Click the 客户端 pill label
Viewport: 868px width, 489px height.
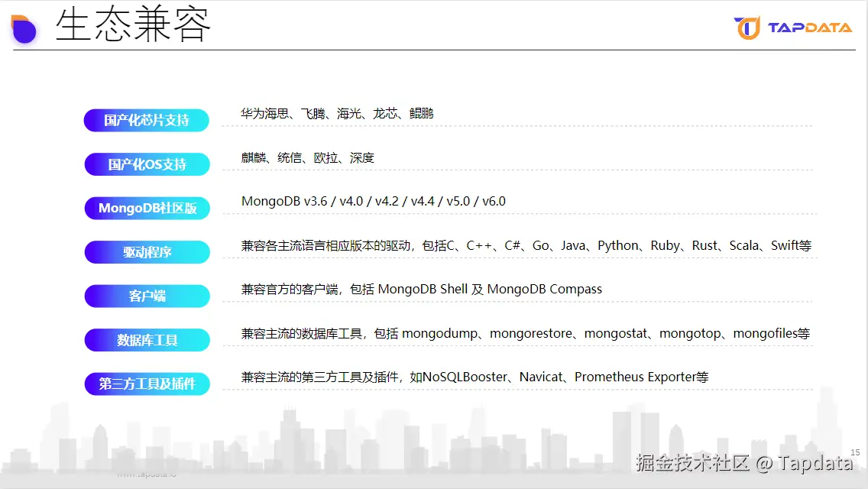click(x=147, y=296)
